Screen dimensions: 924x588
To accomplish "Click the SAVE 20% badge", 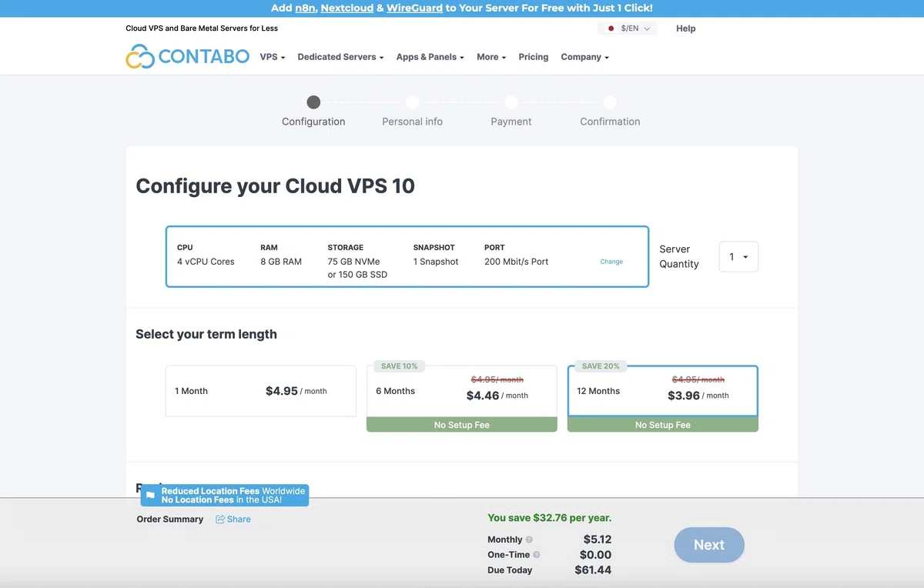I will [601, 366].
